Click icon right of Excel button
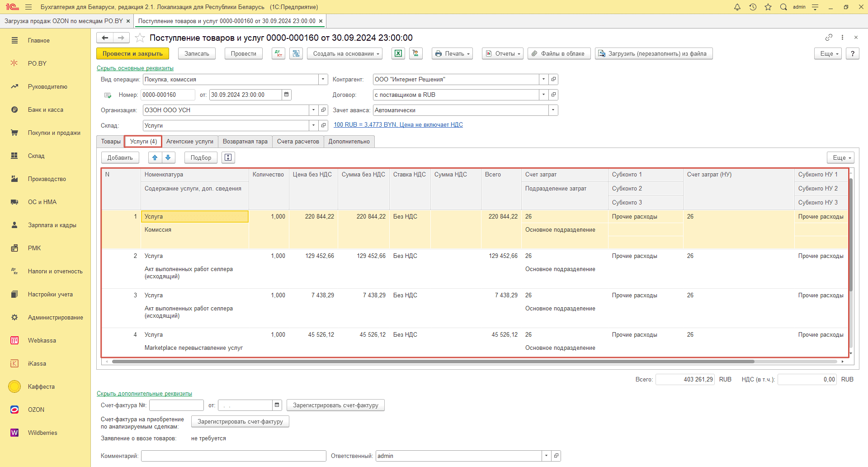Viewport: 868px width, 467px height. pos(416,53)
